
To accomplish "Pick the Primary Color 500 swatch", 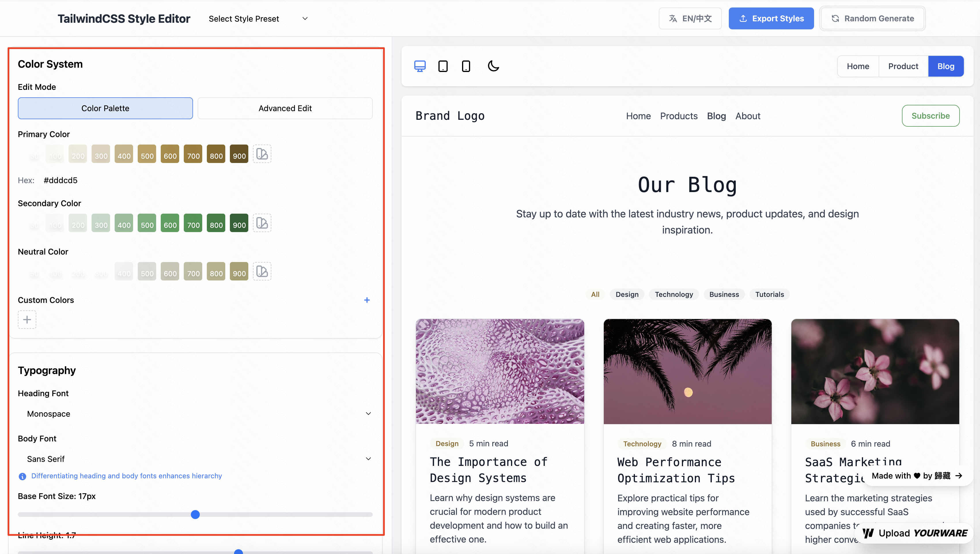I will [147, 154].
